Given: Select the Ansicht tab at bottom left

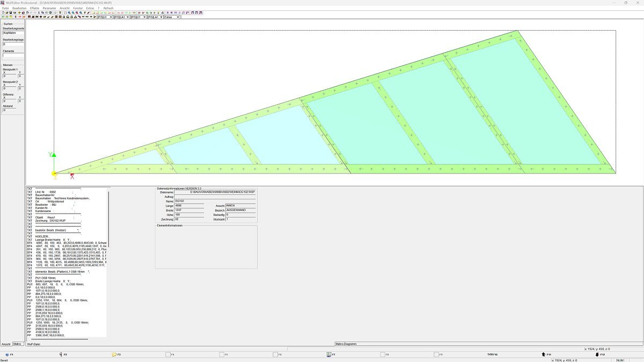Looking at the screenshot, I should 6,344.
